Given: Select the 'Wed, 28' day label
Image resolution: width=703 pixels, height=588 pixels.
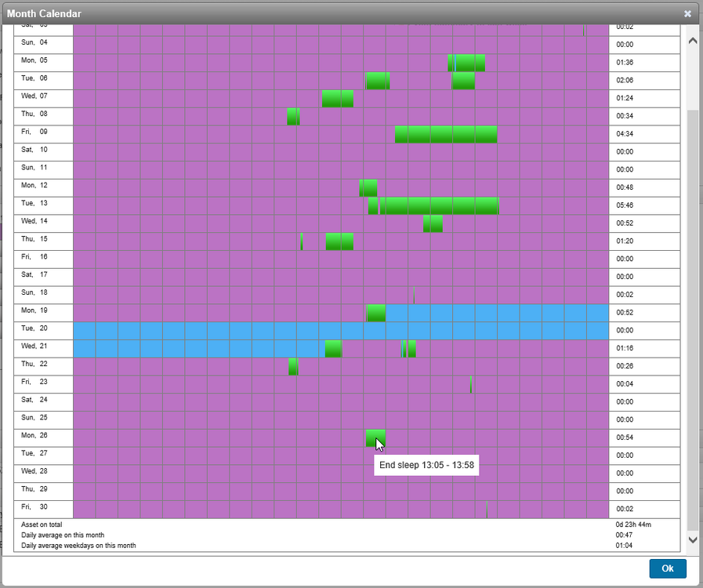Looking at the screenshot, I should [x=34, y=471].
